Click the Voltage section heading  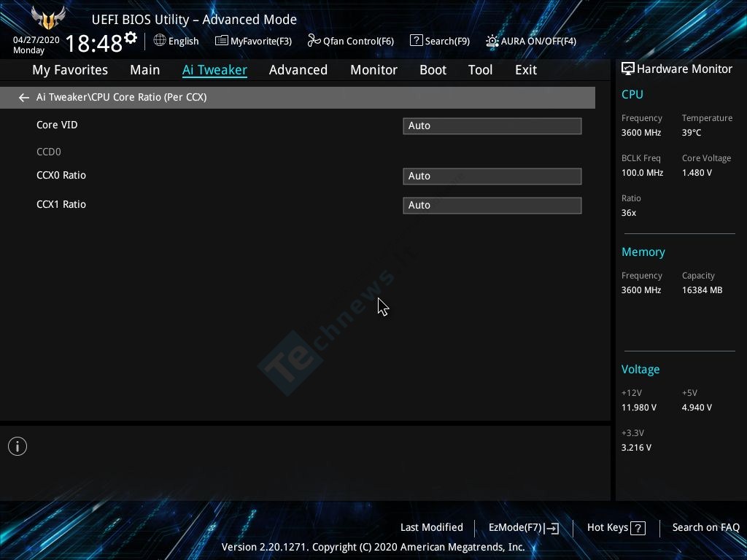coord(640,370)
